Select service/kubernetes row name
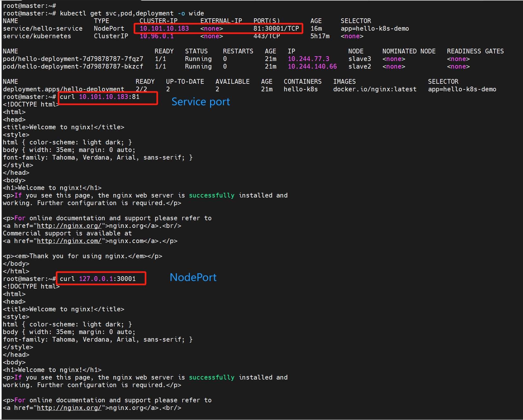523x420 pixels. click(37, 36)
